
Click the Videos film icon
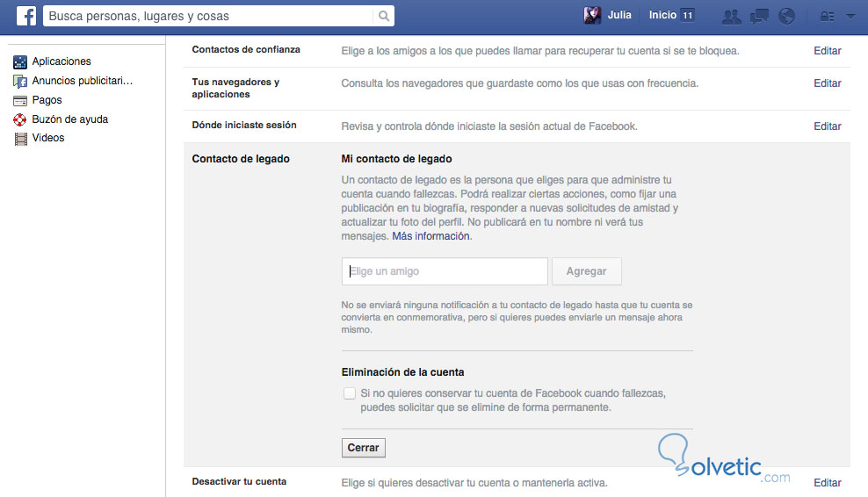[x=20, y=139]
